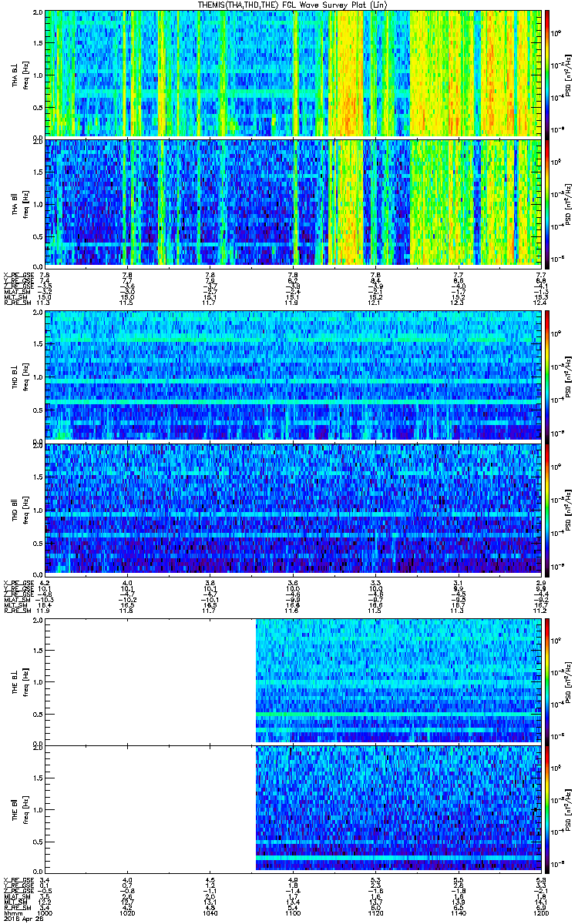Click the R_RE_SM row label under THA panels

pos(16,304)
